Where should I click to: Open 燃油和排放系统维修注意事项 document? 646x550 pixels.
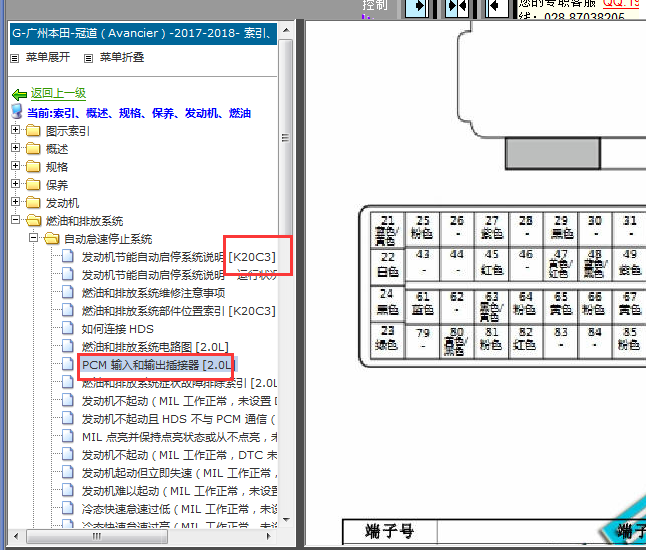point(153,293)
